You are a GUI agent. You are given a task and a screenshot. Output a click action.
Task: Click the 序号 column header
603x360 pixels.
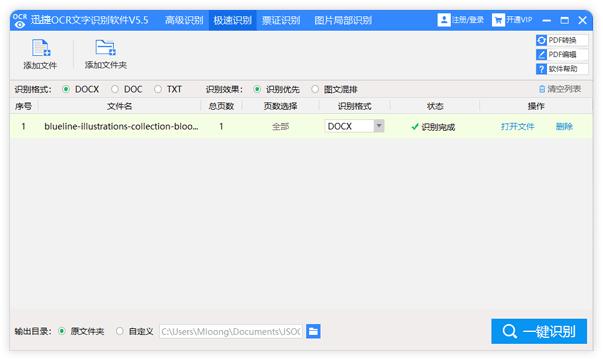(x=23, y=106)
